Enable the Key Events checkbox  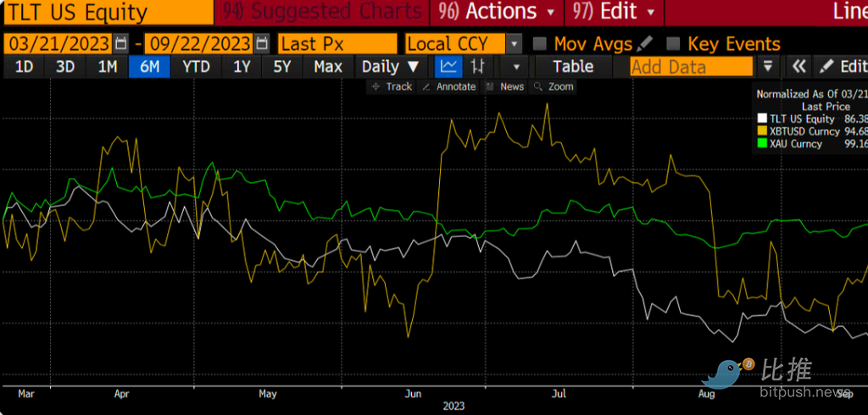tap(673, 44)
